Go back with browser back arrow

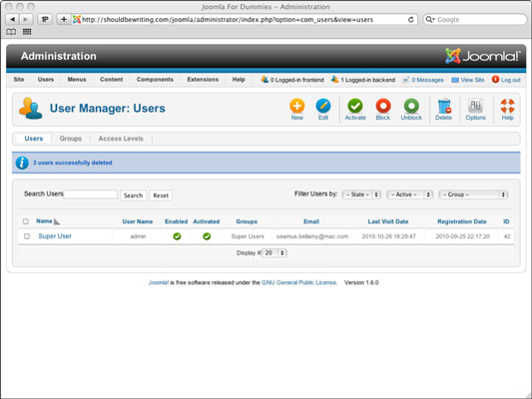tap(13, 19)
